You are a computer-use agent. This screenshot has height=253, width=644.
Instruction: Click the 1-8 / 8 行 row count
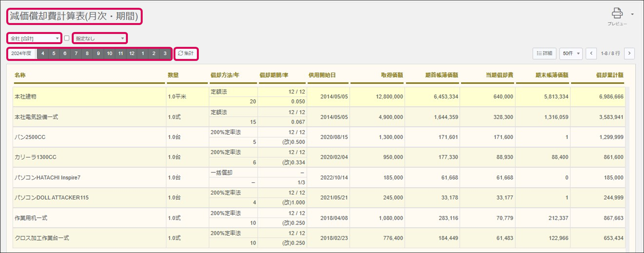click(610, 53)
